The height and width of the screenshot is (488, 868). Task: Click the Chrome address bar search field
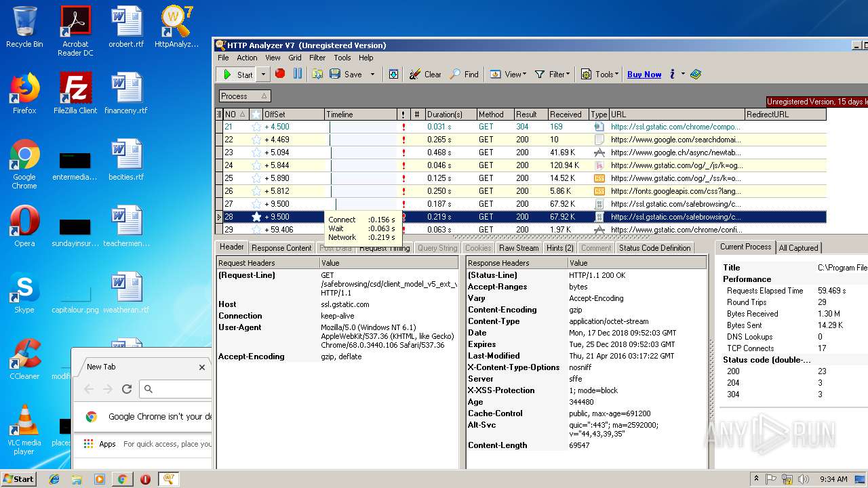point(177,389)
